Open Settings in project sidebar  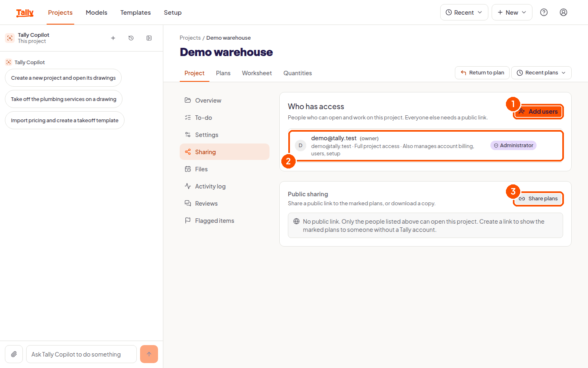pos(225,135)
